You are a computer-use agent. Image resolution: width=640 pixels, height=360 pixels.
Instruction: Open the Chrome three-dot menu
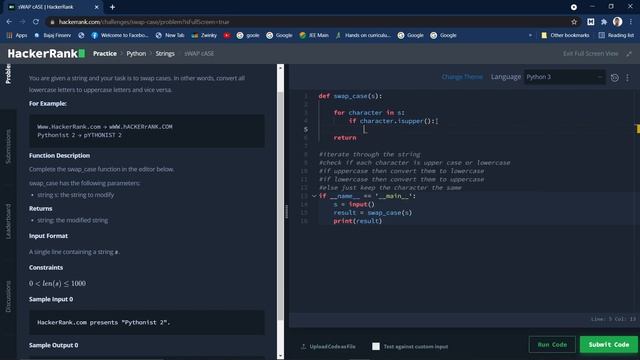tap(631, 22)
